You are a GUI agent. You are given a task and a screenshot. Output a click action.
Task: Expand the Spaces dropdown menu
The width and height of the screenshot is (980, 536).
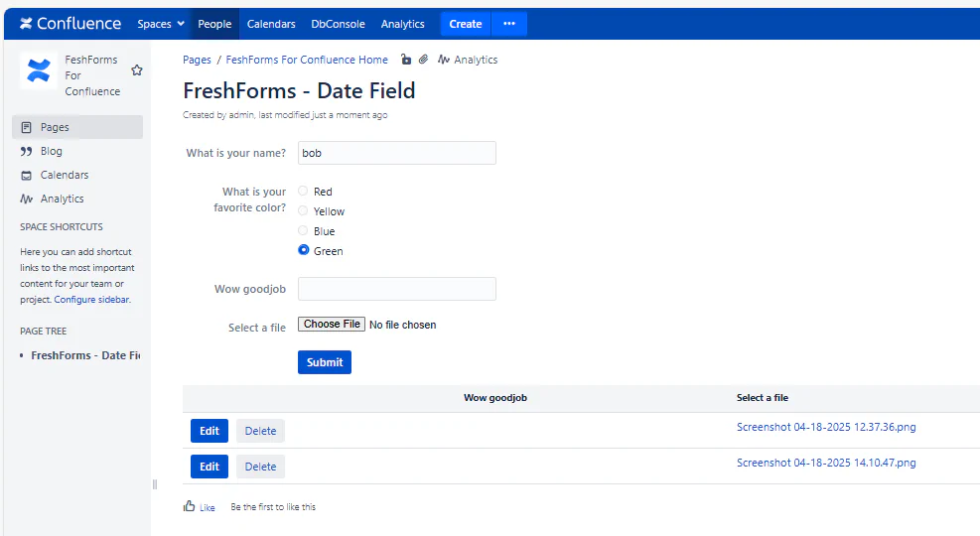pos(161,24)
